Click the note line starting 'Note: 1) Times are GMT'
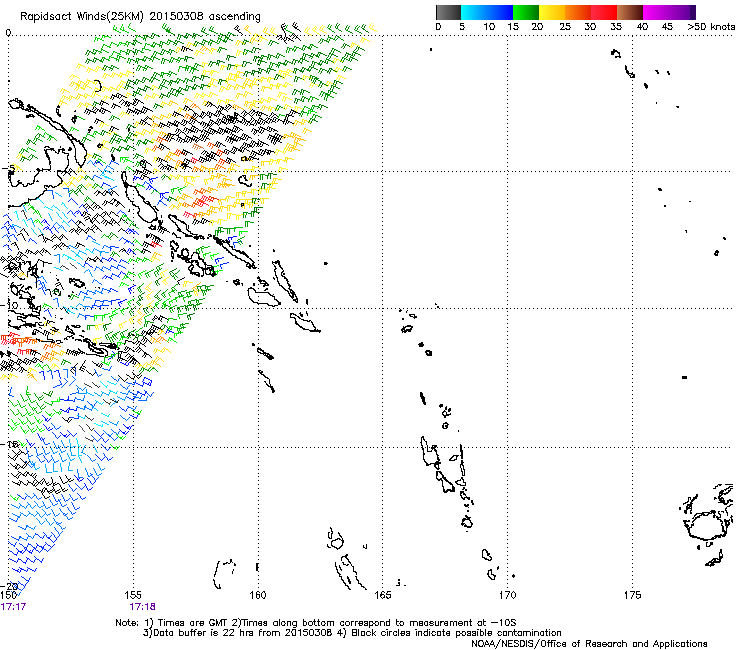 pos(315,623)
